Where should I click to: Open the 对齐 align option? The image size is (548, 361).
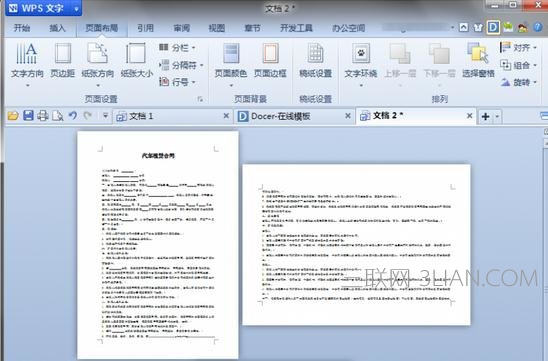click(518, 48)
